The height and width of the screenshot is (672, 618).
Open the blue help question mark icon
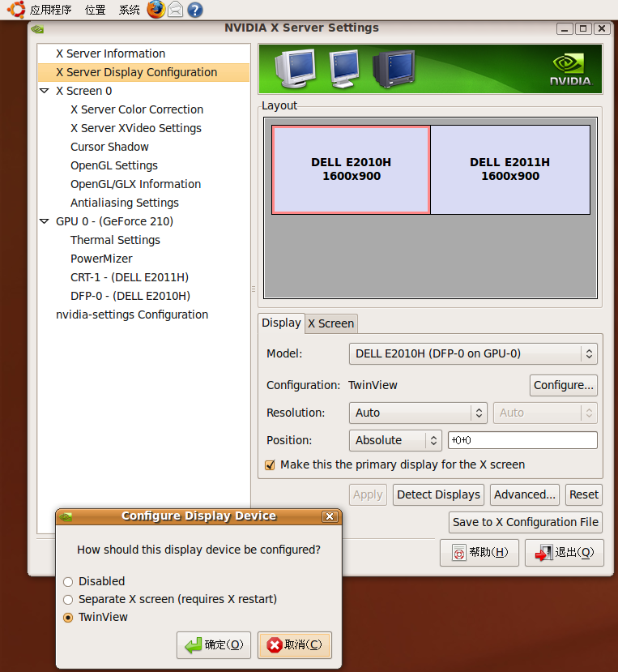point(195,10)
